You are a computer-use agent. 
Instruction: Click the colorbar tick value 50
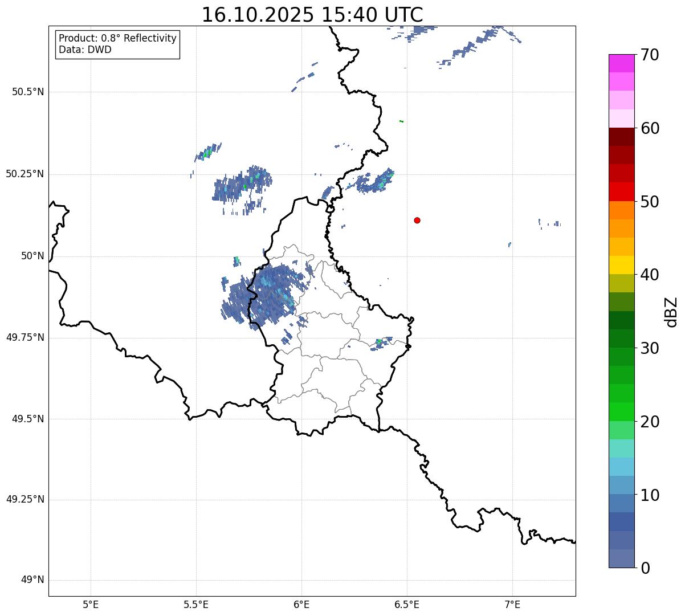pos(650,202)
